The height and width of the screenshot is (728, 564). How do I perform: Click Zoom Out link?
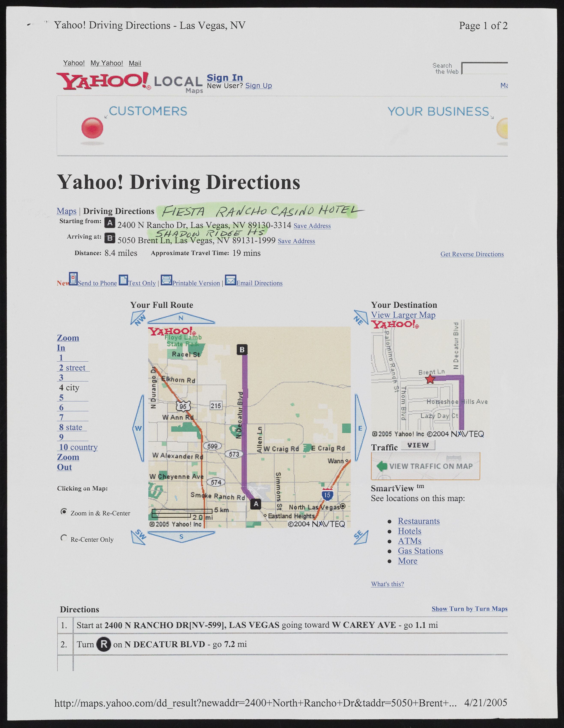(x=68, y=462)
